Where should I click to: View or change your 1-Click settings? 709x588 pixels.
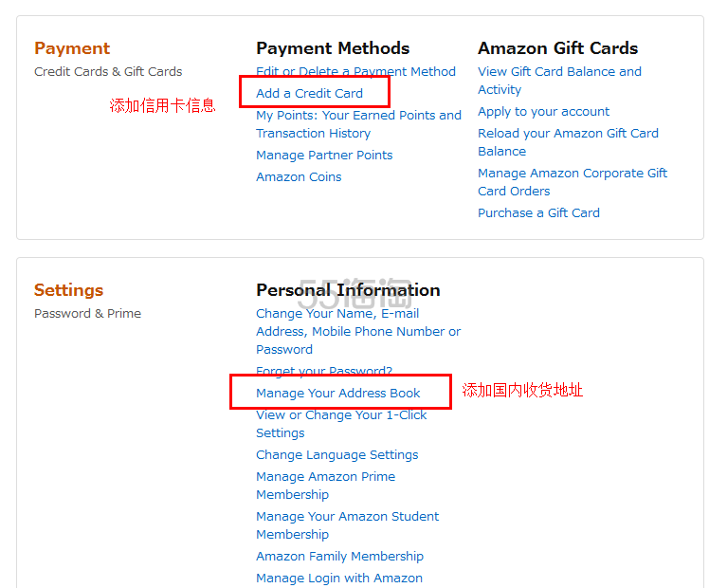click(x=341, y=424)
